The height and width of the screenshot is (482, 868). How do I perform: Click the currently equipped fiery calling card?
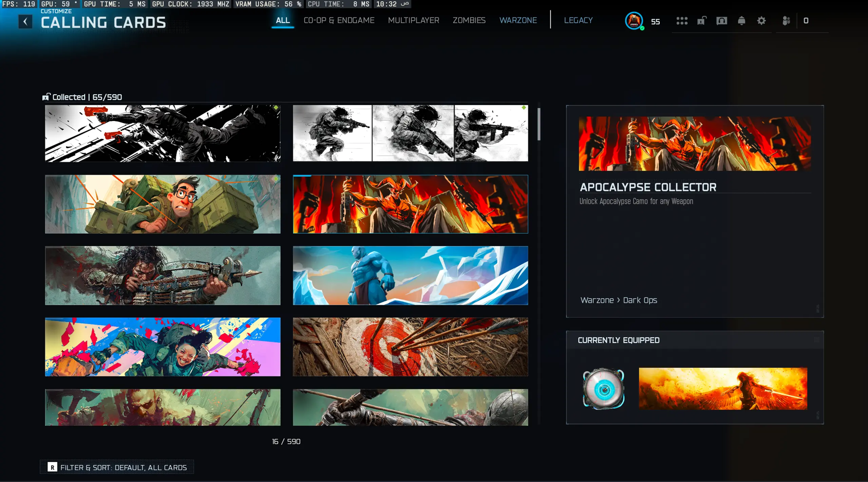pos(723,389)
